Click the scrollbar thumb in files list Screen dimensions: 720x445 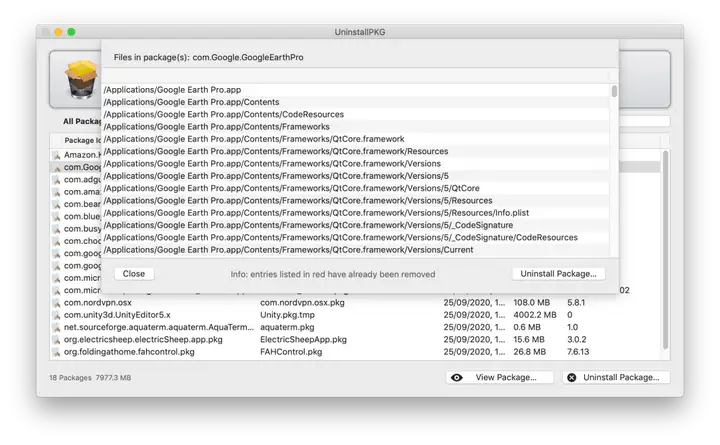click(x=614, y=91)
